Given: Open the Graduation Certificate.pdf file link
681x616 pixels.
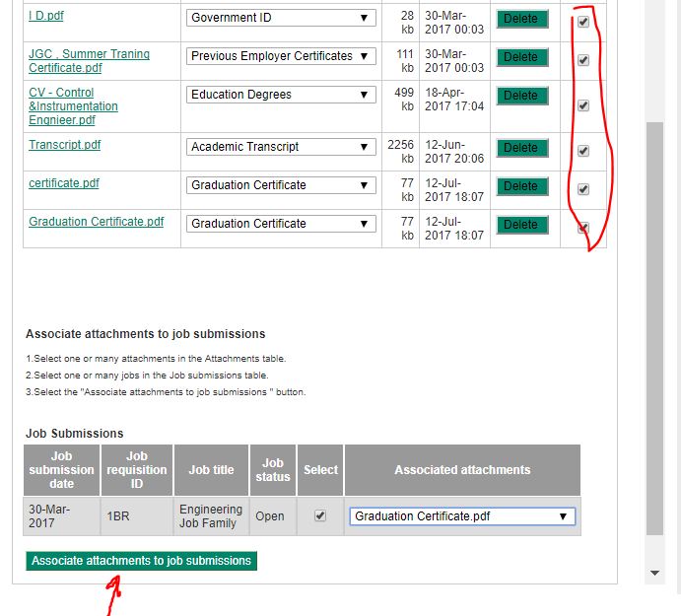Looking at the screenshot, I should (96, 222).
